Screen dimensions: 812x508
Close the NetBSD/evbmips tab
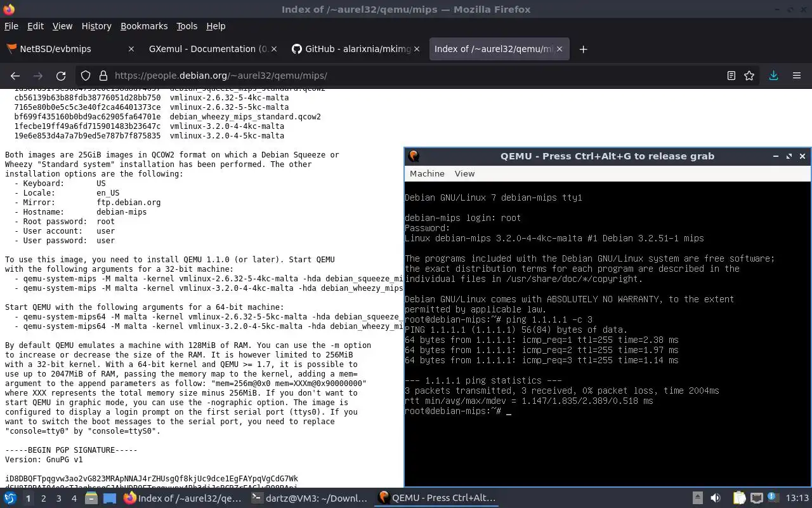click(x=131, y=49)
